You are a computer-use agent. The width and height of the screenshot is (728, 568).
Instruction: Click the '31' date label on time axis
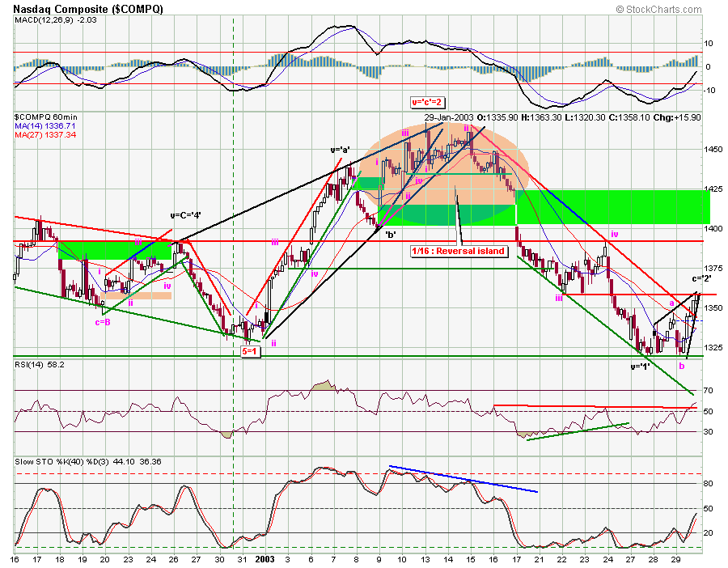241,560
